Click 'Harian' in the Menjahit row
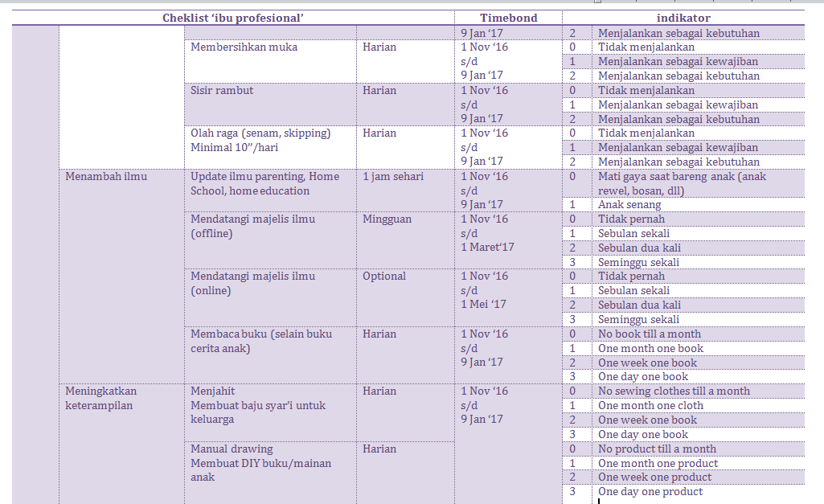Image resolution: width=824 pixels, height=504 pixels. [379, 391]
